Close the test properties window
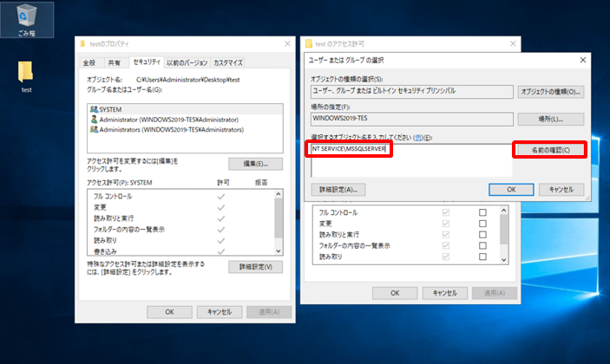 287,43
